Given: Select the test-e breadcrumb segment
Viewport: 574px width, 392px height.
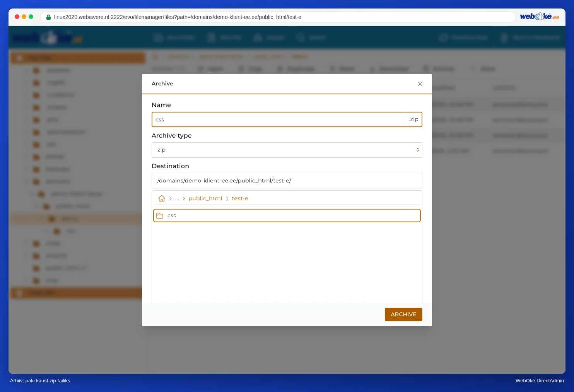Looking at the screenshot, I should (x=240, y=198).
